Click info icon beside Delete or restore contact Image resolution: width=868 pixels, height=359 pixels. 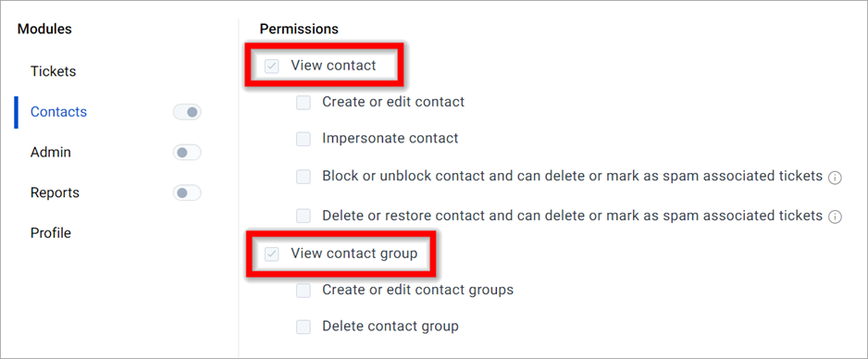click(x=835, y=217)
